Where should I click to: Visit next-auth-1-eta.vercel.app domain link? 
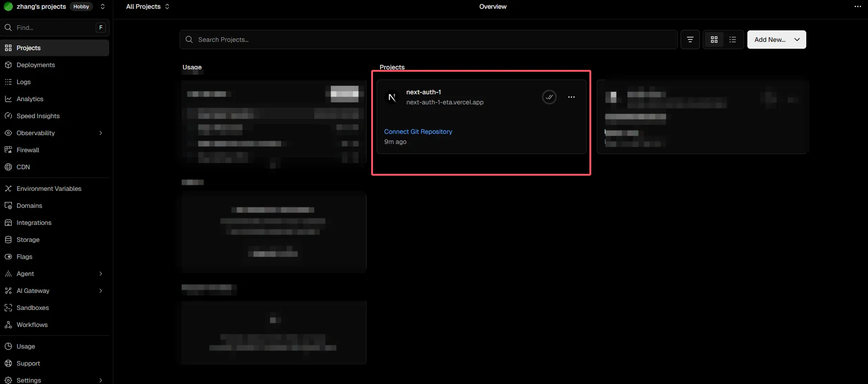point(445,102)
